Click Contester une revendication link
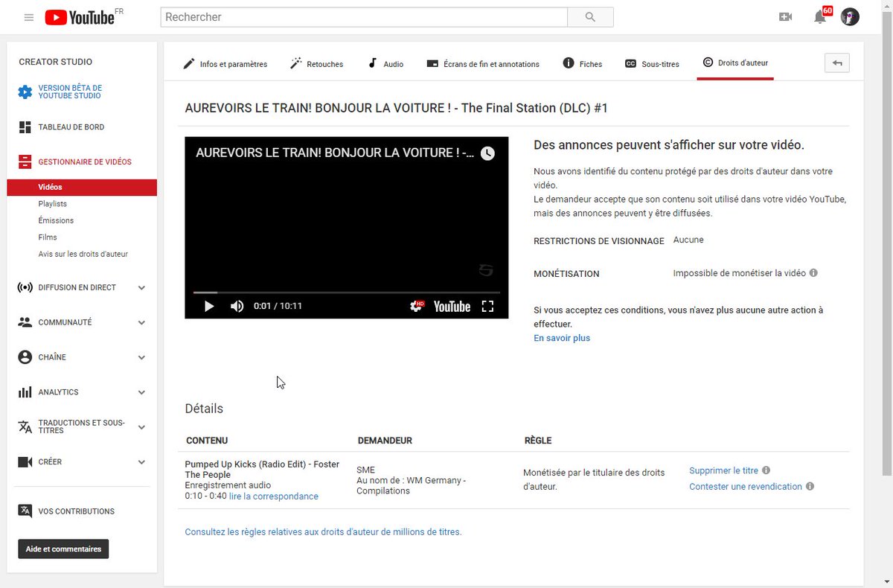This screenshot has width=893, height=588. (x=746, y=487)
